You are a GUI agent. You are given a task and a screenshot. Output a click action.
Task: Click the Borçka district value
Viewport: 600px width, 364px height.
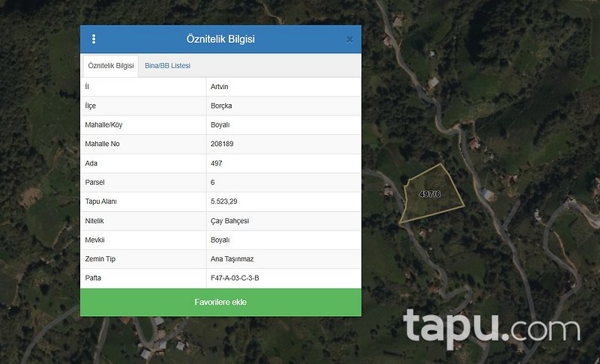coord(221,106)
